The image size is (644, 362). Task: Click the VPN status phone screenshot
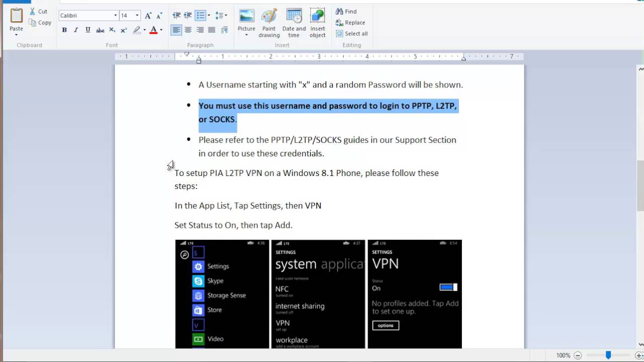coord(415,294)
